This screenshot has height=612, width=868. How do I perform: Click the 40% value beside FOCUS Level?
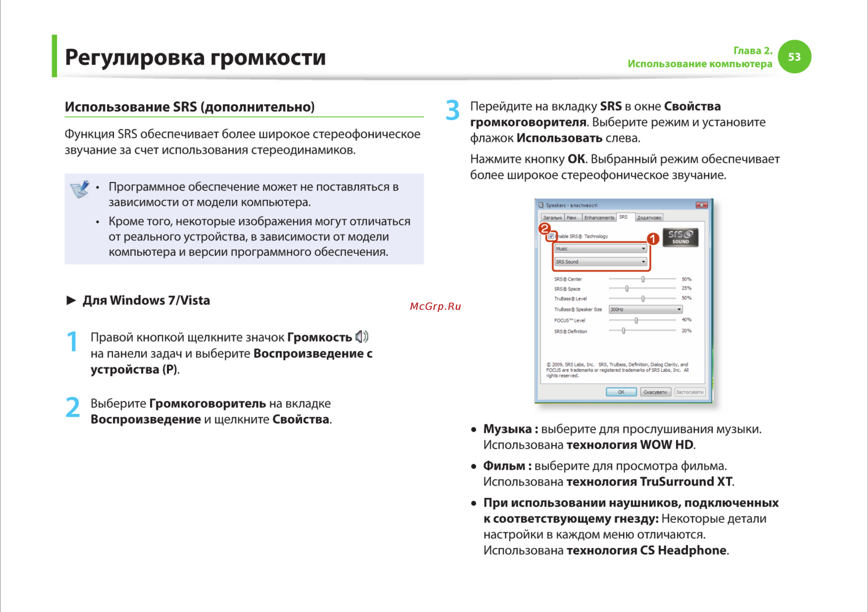point(687,320)
